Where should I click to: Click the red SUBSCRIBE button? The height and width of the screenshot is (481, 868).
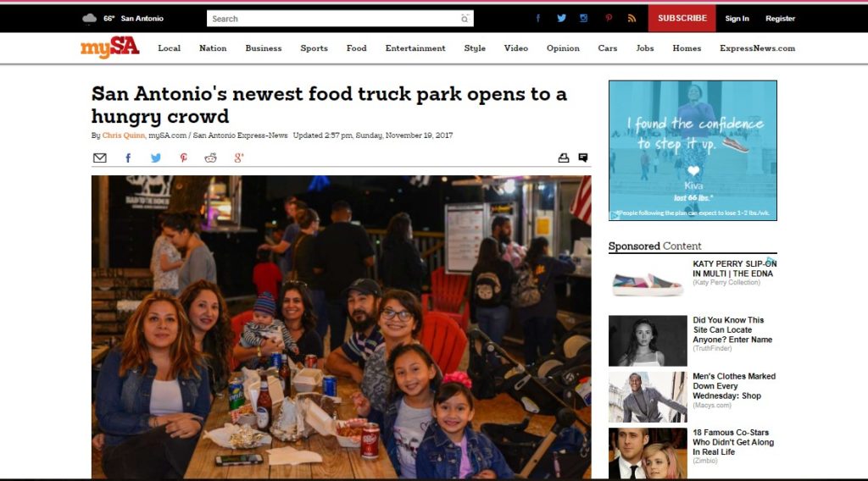tap(682, 19)
